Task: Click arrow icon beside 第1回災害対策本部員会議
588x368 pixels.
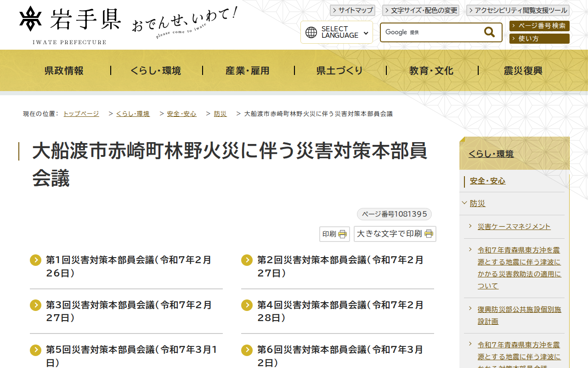Action: [x=36, y=260]
